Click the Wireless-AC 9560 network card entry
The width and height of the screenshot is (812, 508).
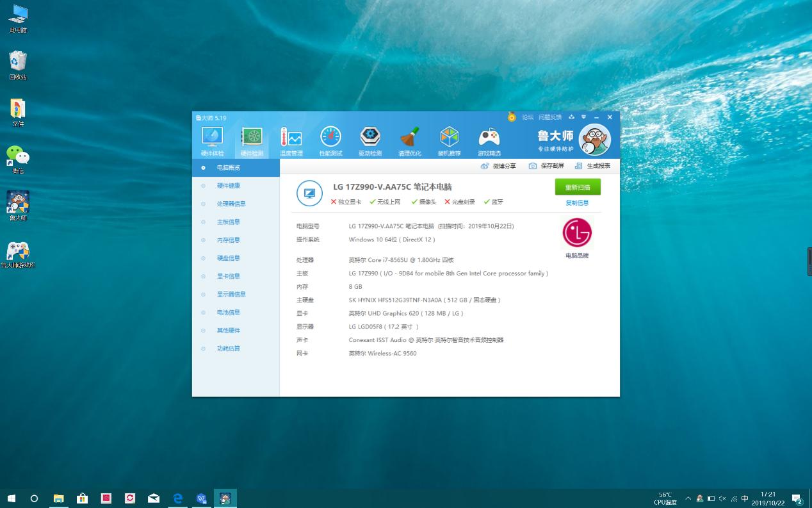(382, 354)
